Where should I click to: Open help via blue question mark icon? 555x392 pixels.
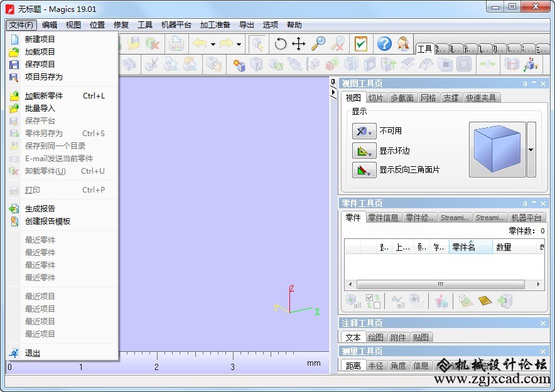click(384, 44)
